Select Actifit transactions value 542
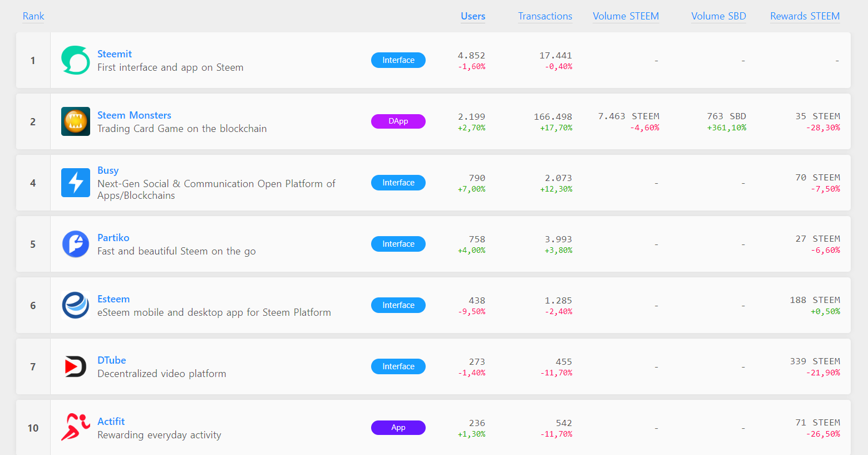Screen dimensions: 868x455 pyautogui.click(x=564, y=423)
